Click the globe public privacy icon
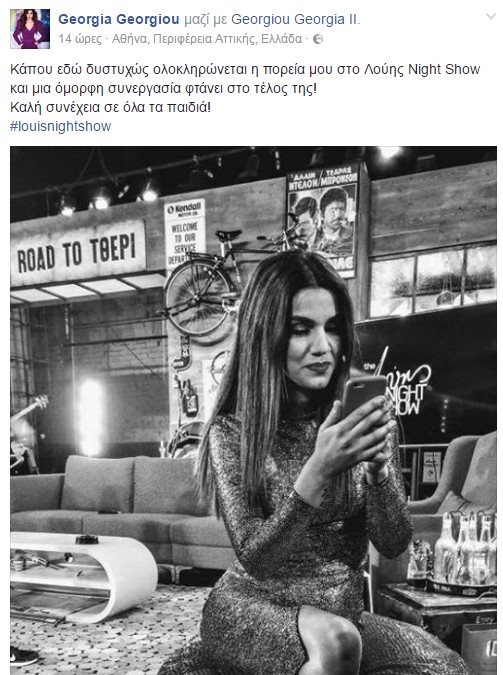503x675 pixels. tap(318, 39)
